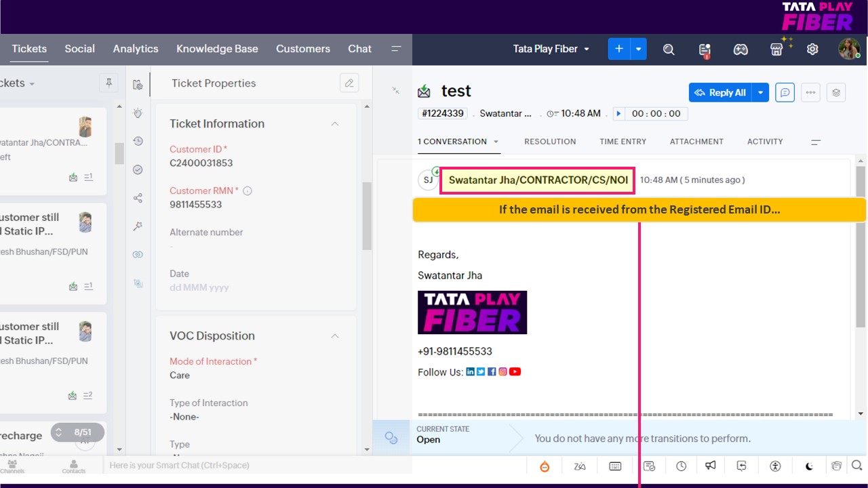Open the Analytics tab

point(136,49)
